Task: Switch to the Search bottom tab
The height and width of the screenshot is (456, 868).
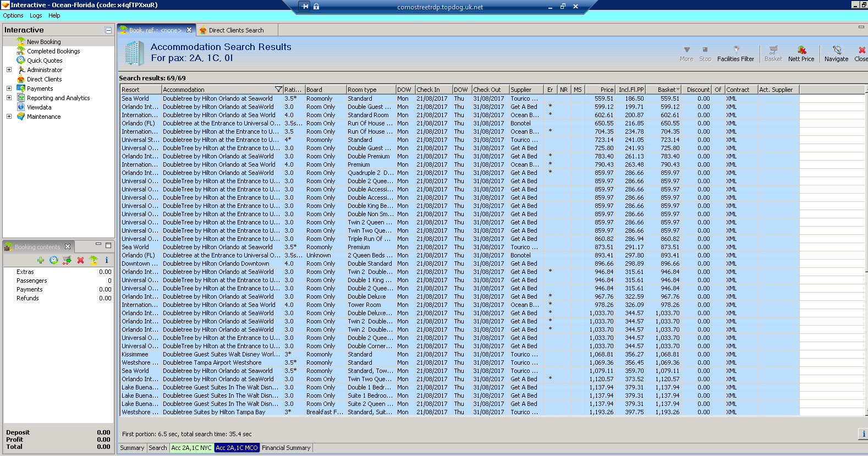Action: coord(158,448)
